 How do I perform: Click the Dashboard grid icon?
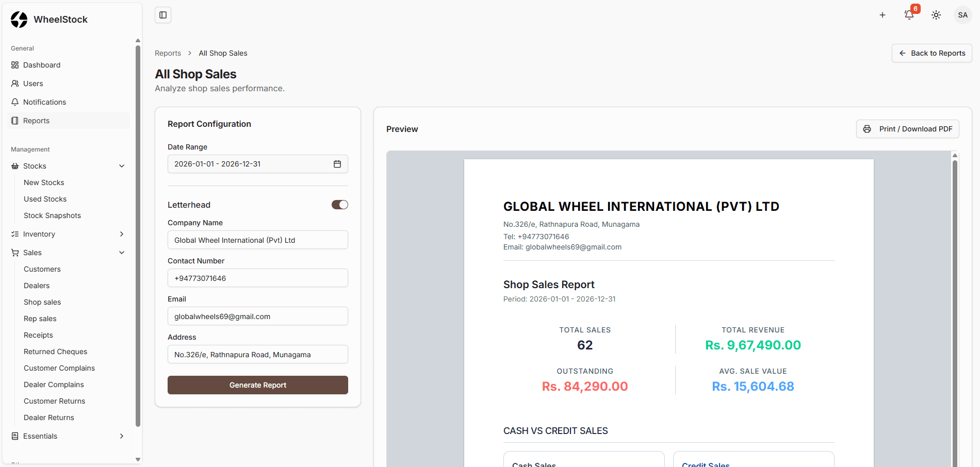pos(15,65)
